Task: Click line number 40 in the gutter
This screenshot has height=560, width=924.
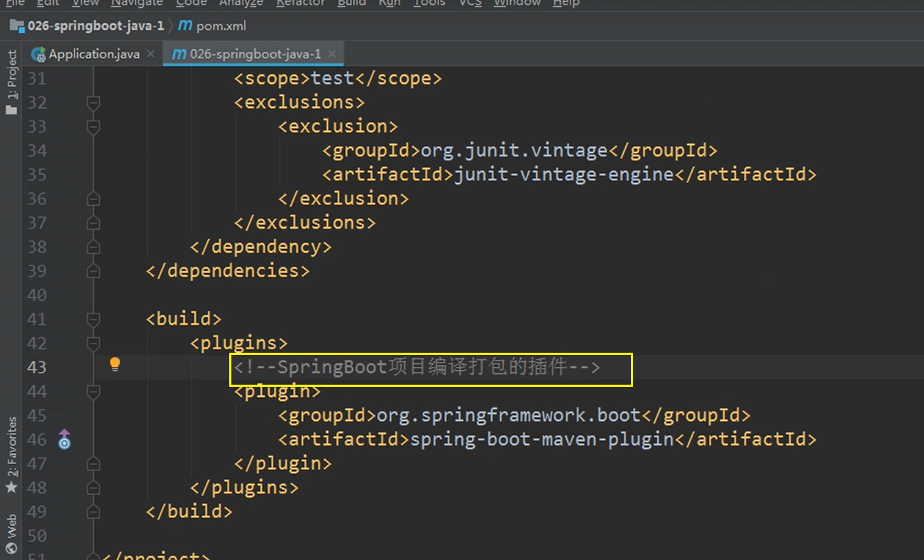Action: click(37, 295)
